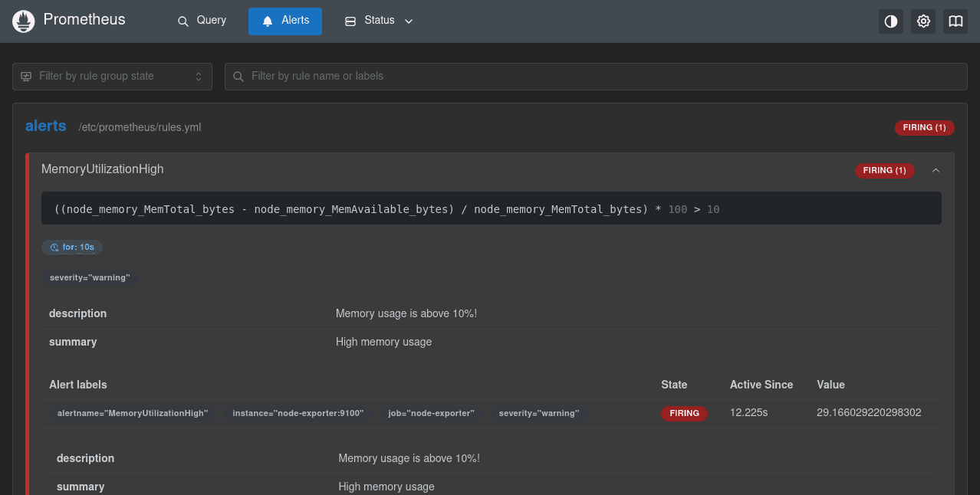Screen dimensions: 980x495
Task: Open the Query page
Action: pos(202,21)
